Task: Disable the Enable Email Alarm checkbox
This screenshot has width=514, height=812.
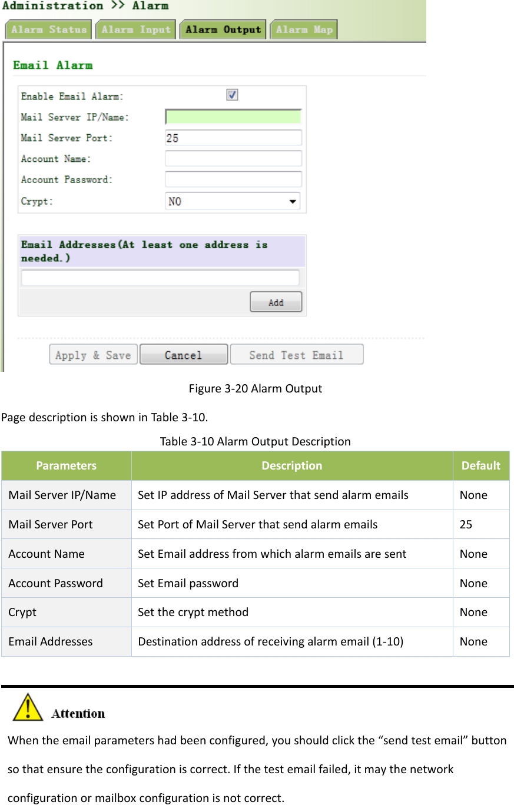Action: [231, 94]
